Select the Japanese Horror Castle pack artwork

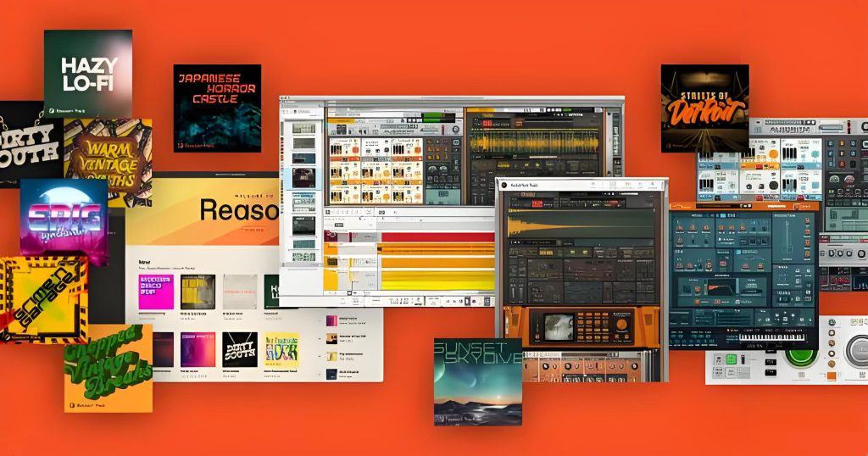click(x=217, y=108)
